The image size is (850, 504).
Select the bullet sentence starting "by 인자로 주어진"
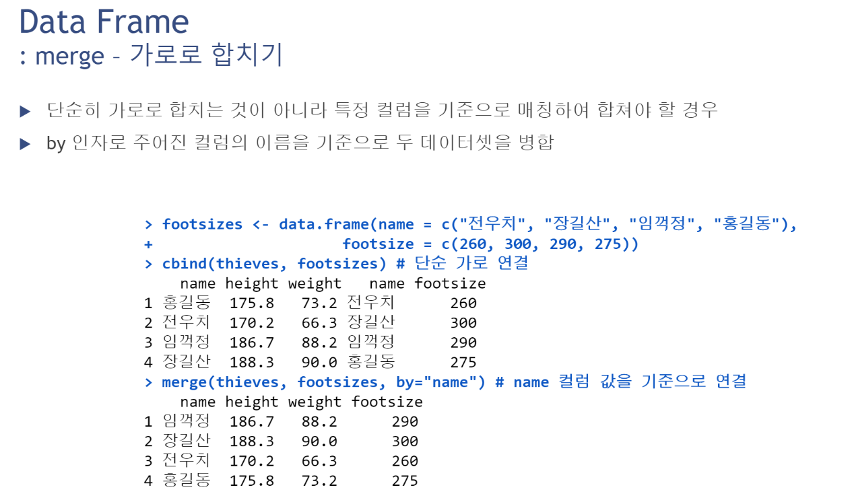click(x=300, y=143)
